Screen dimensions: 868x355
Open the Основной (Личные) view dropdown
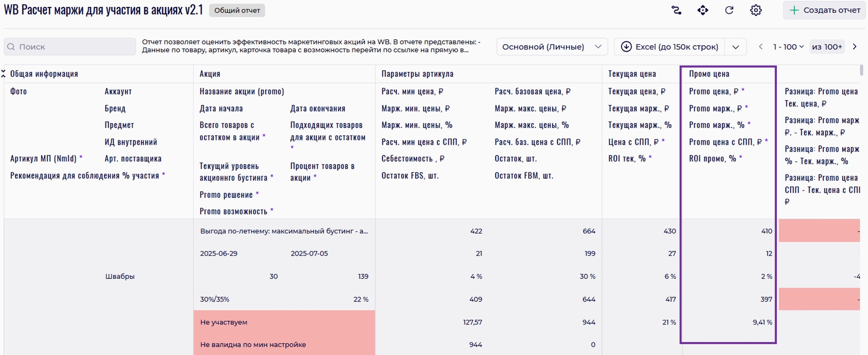tap(552, 47)
